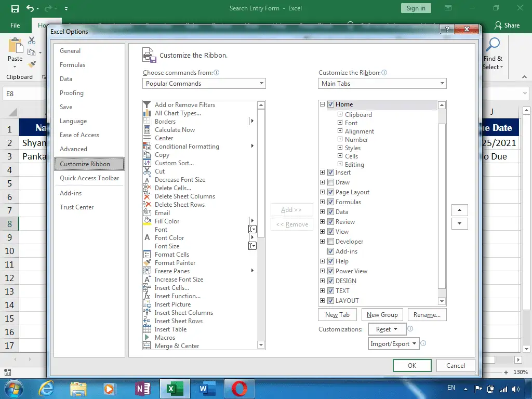Click the New Tab button
Image resolution: width=532 pixels, height=399 pixels.
[x=337, y=314]
